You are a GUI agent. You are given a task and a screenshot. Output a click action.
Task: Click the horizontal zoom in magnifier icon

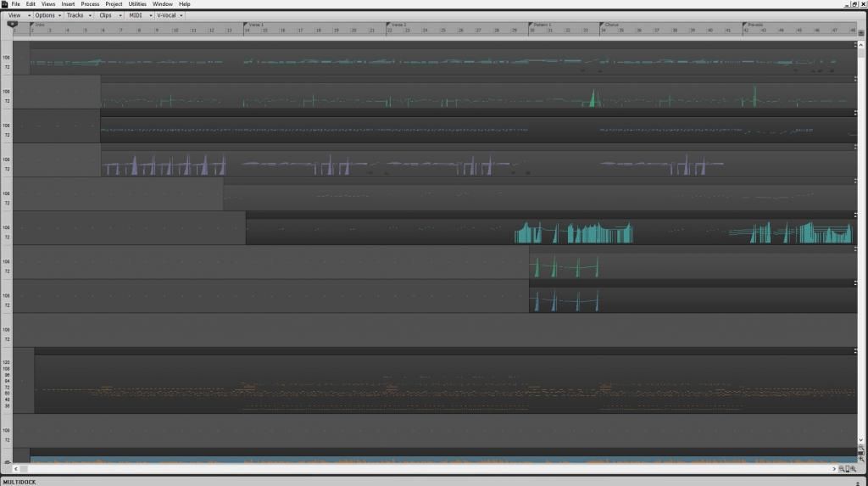click(853, 469)
